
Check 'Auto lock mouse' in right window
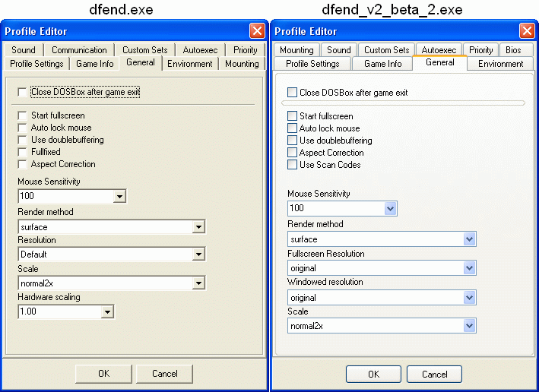[292, 128]
